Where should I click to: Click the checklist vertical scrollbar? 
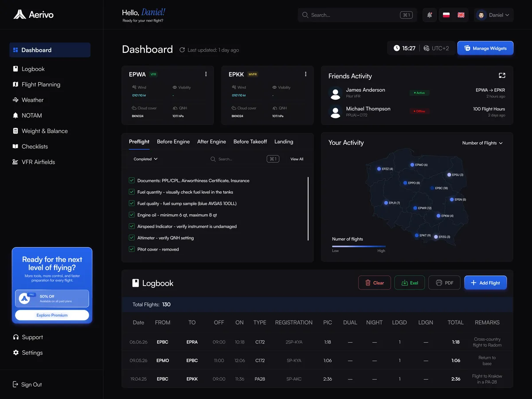[308, 209]
